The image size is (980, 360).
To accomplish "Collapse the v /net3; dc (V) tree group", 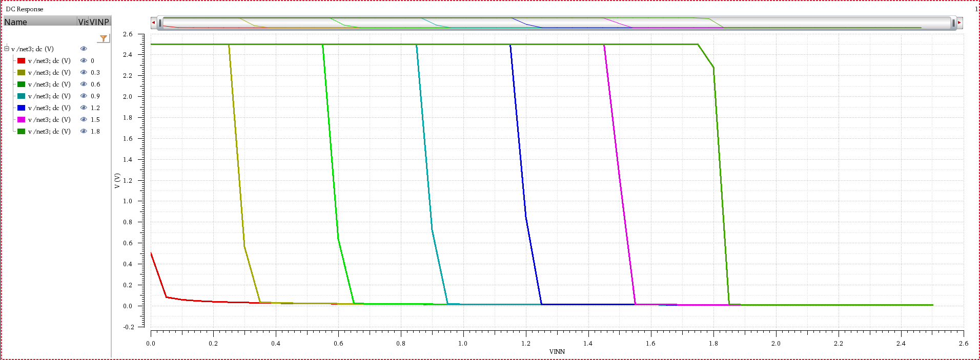I will tap(7, 49).
